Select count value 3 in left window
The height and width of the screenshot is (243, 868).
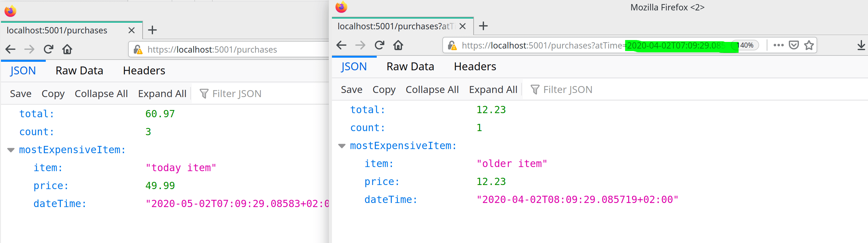(x=148, y=132)
